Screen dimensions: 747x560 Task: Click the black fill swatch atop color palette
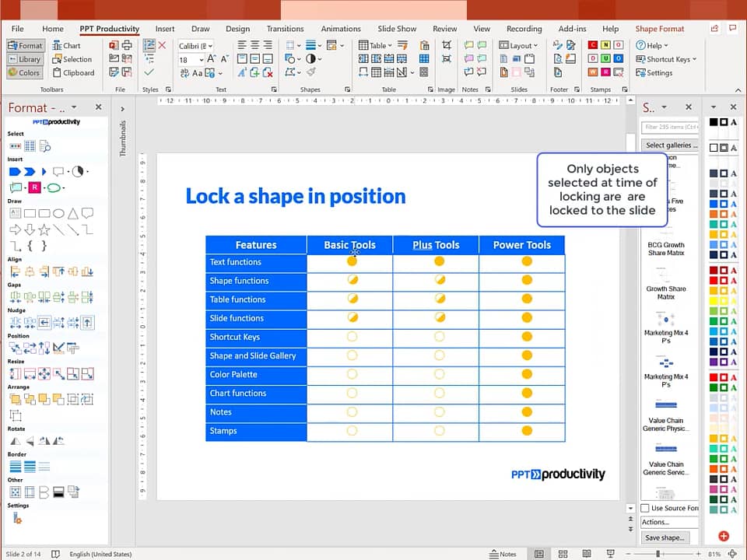(x=714, y=122)
